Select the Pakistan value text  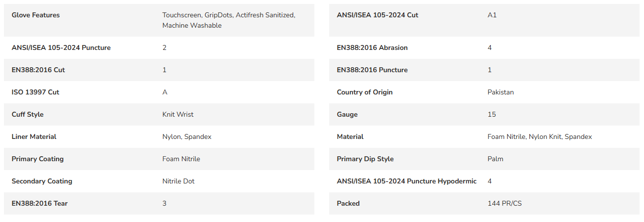[500, 92]
